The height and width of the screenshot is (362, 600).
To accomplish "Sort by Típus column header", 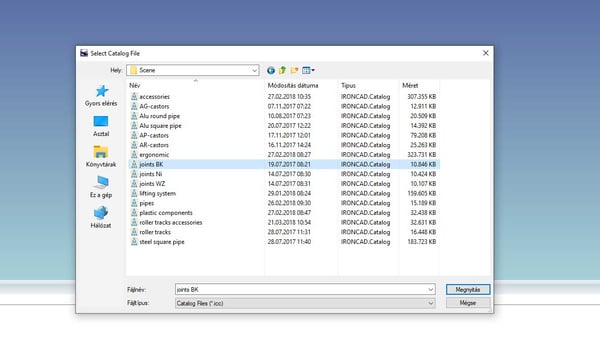I will point(368,85).
